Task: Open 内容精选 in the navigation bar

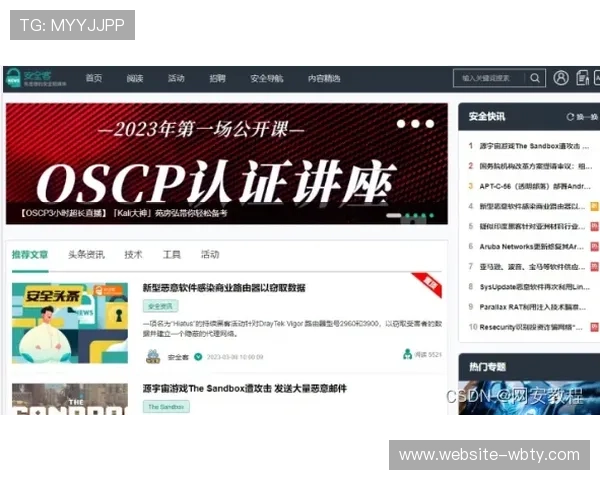Action: pyautogui.click(x=324, y=78)
